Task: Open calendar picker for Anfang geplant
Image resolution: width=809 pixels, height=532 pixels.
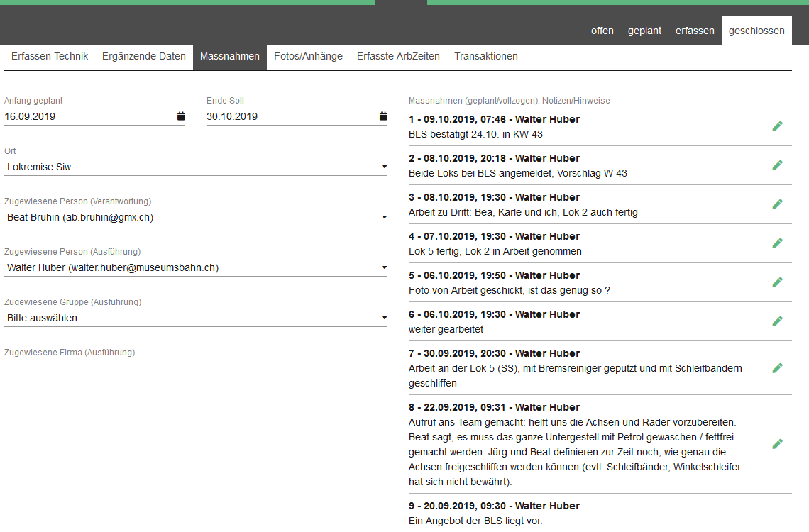Action: 180,116
